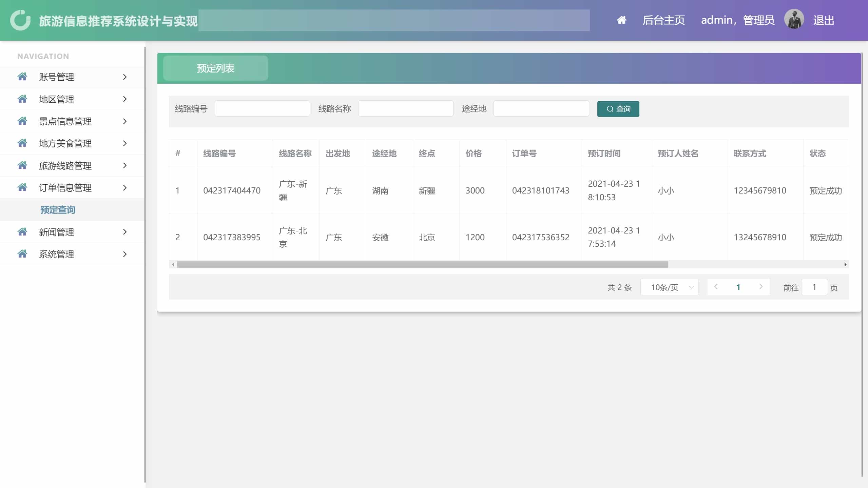Expand 系统管理 menu chevron
The image size is (868, 488).
coord(125,254)
